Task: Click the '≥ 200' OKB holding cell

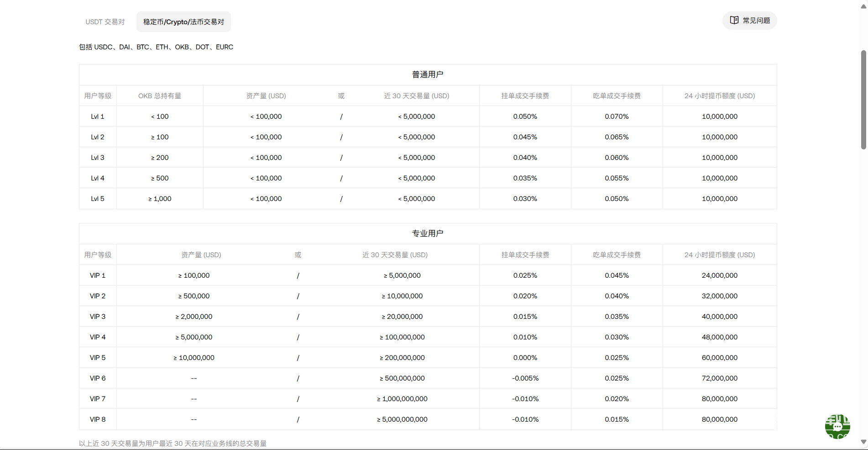Action: coord(160,158)
